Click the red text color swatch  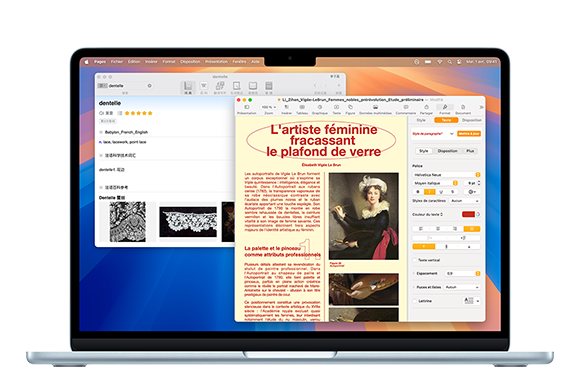click(468, 214)
